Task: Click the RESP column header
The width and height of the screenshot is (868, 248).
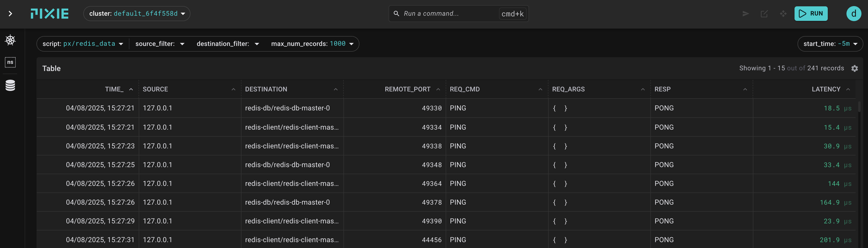Action: [x=662, y=89]
